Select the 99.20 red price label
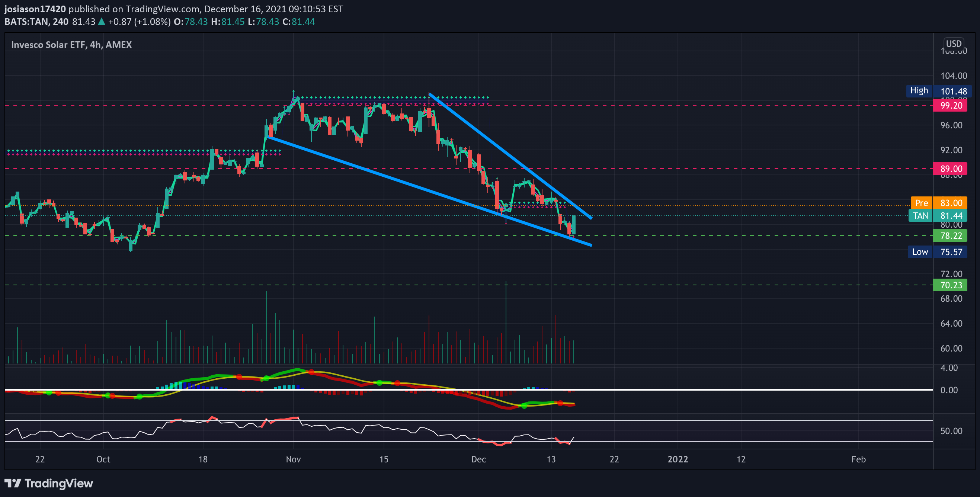980x497 pixels. 950,105
